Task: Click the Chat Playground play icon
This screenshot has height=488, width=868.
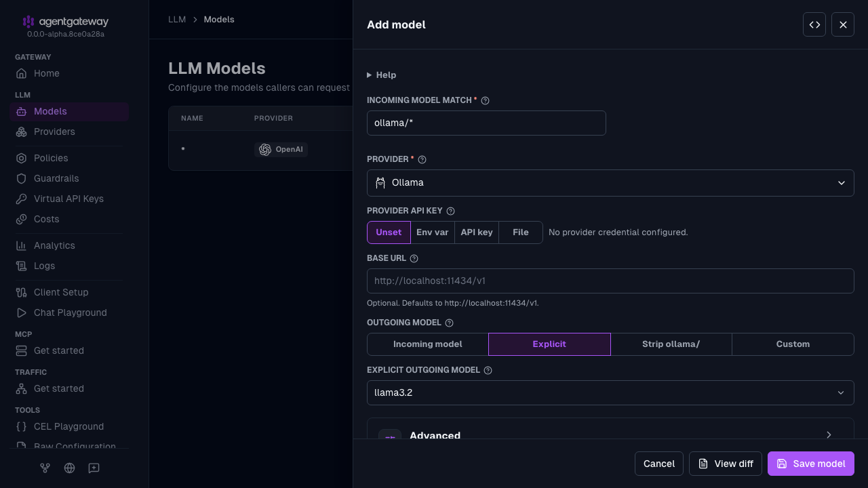Action: [x=22, y=312]
